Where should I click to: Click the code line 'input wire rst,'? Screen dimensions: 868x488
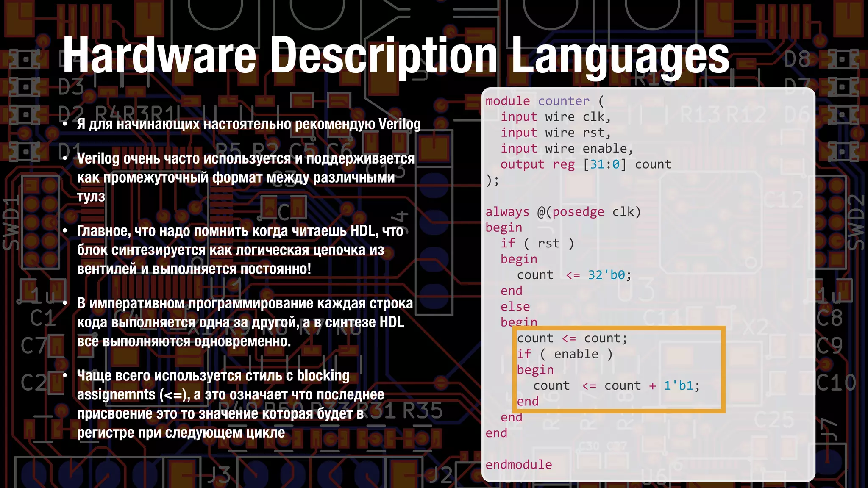coord(556,133)
